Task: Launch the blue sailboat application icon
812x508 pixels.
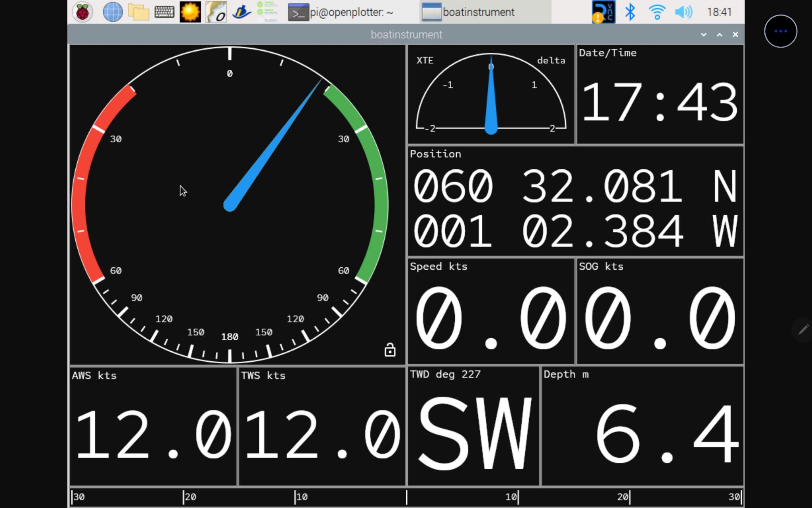Action: coord(242,12)
